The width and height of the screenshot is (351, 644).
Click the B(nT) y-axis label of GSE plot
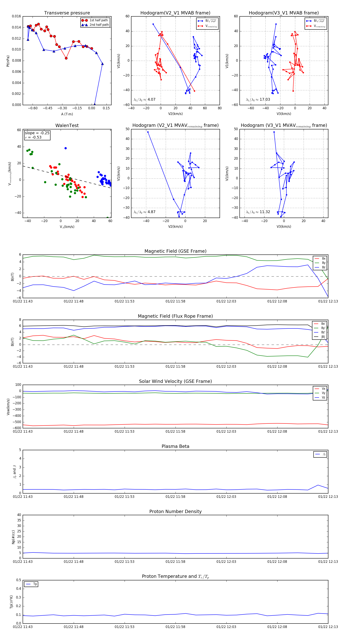point(12,277)
